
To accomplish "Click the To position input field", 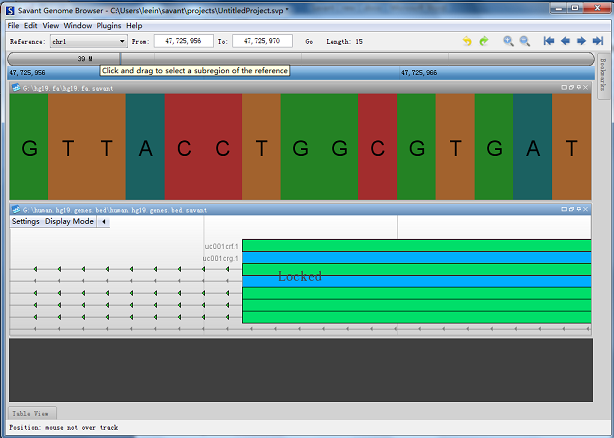I will pos(263,42).
